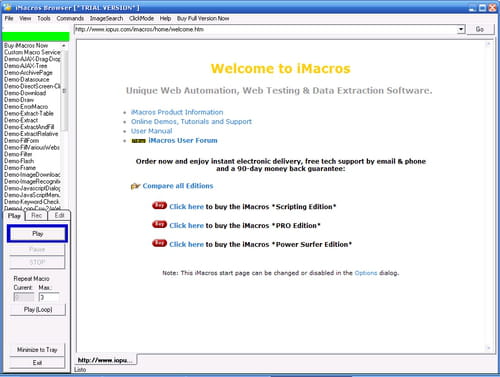The height and width of the screenshot is (377, 500).
Task: Select the Demo-Extract macro
Action: pos(21,120)
